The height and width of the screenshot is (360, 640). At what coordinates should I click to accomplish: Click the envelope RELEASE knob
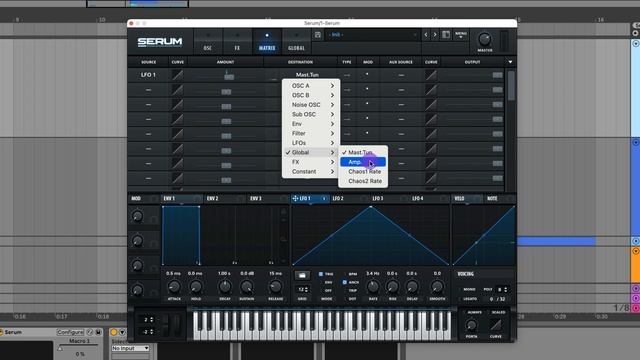276,287
